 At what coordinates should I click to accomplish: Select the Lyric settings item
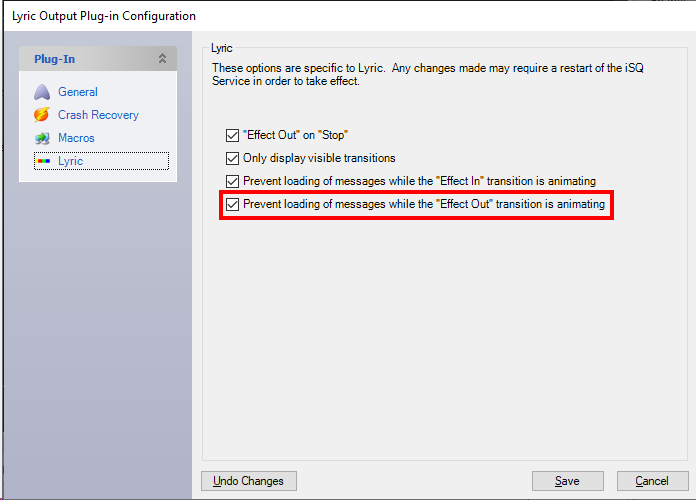[x=71, y=161]
